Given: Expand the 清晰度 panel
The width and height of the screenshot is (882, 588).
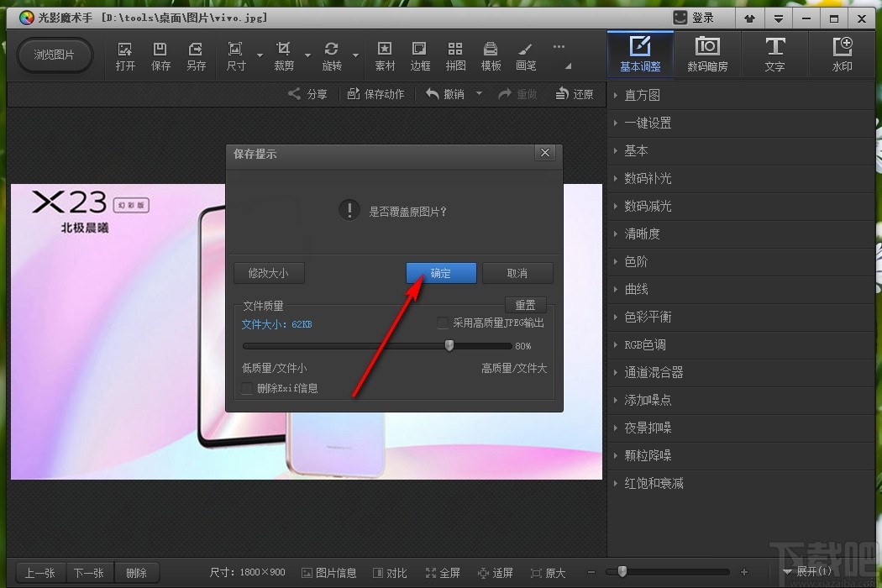Looking at the screenshot, I should (741, 234).
